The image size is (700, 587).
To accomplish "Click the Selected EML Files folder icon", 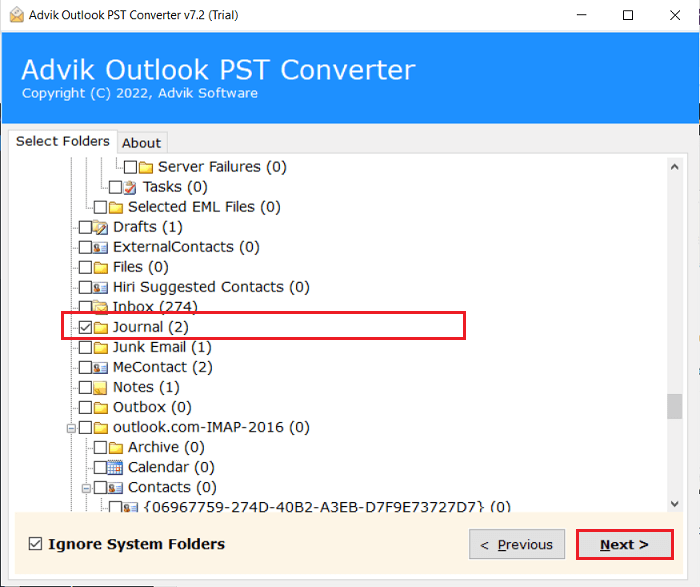I will (x=116, y=208).
